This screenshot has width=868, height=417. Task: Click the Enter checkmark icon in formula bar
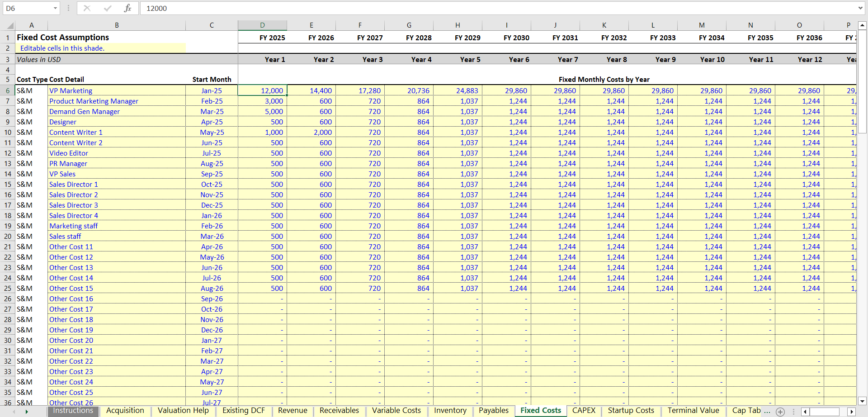(x=108, y=8)
